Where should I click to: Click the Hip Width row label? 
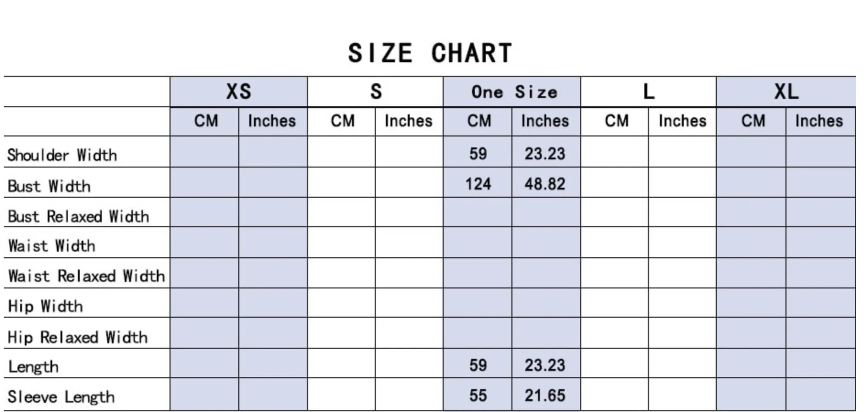click(45, 306)
